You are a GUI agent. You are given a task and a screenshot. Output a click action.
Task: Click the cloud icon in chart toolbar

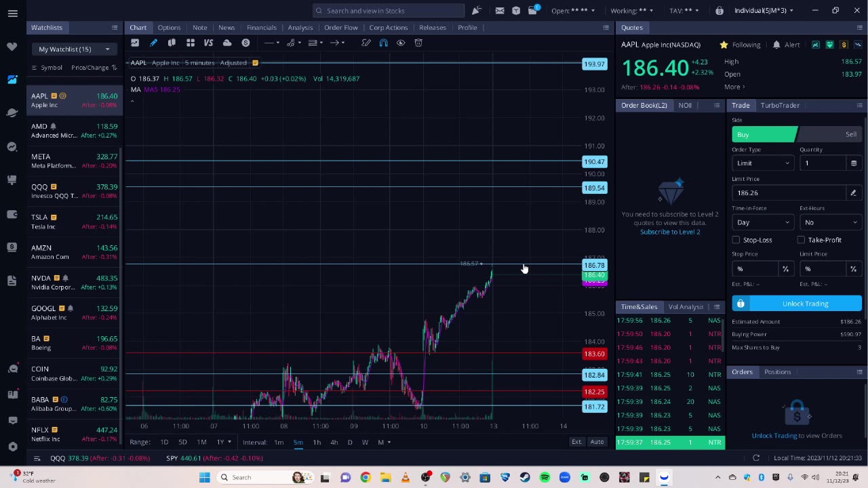(227, 43)
